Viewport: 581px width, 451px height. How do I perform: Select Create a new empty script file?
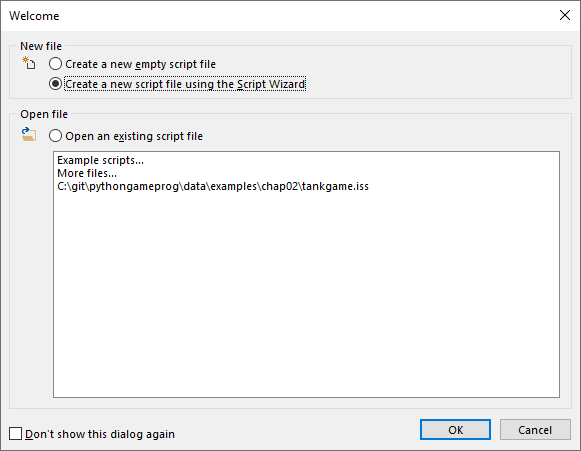55,64
